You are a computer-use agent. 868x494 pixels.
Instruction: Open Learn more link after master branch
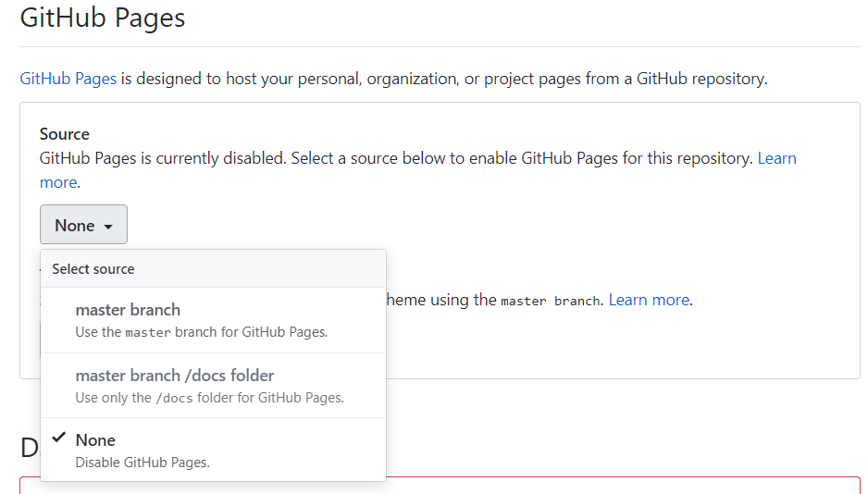tap(649, 300)
